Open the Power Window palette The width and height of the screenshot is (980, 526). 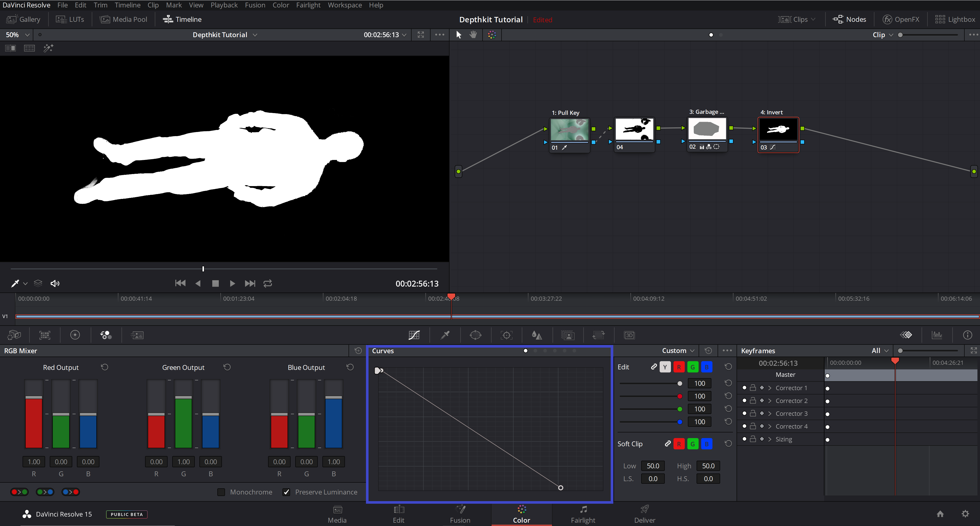point(476,335)
